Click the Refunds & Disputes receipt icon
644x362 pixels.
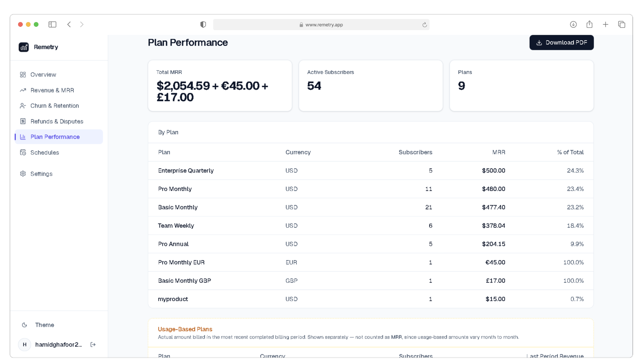click(23, 121)
